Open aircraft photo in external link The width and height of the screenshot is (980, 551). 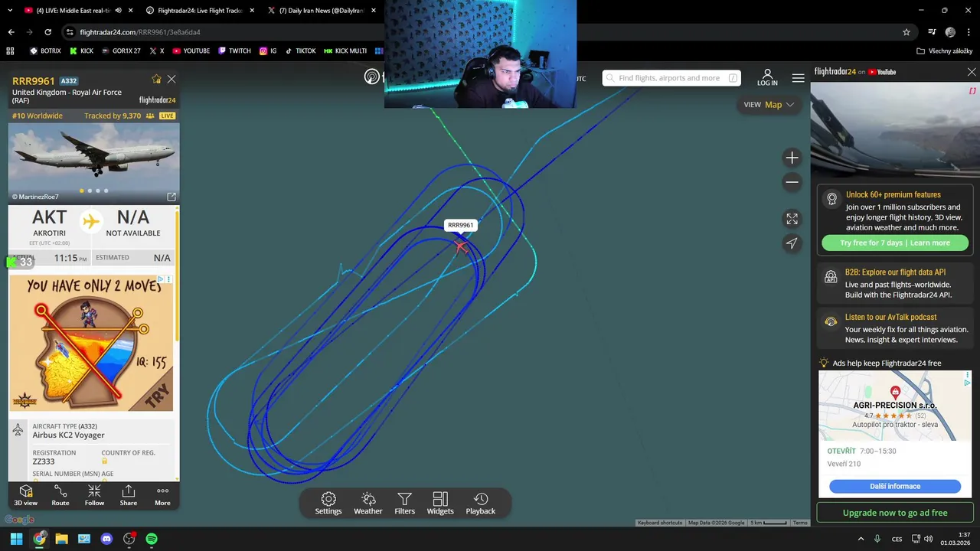click(171, 197)
